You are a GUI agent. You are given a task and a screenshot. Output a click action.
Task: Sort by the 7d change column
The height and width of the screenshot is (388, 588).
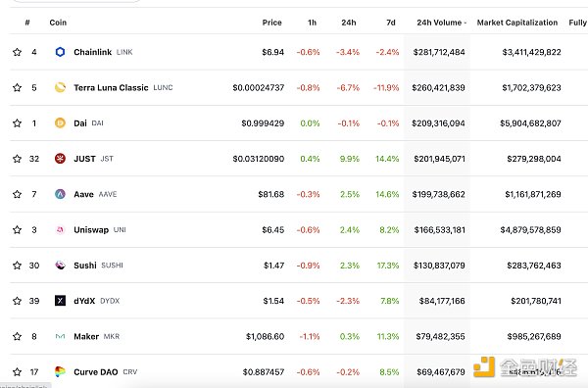coord(391,23)
